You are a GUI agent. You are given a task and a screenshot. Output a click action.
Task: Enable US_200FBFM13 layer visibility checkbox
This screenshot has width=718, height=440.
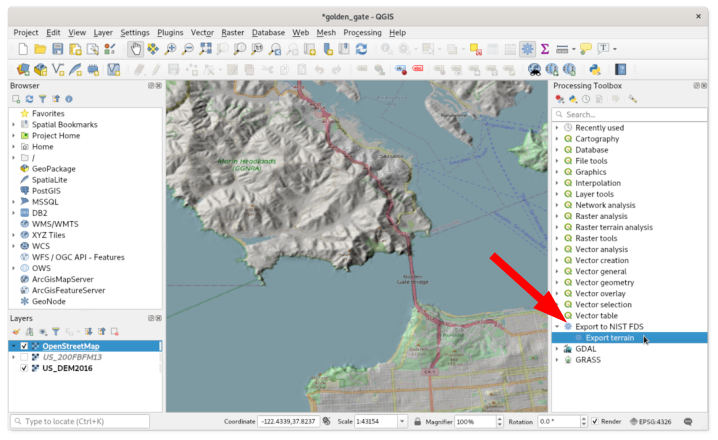coord(24,357)
